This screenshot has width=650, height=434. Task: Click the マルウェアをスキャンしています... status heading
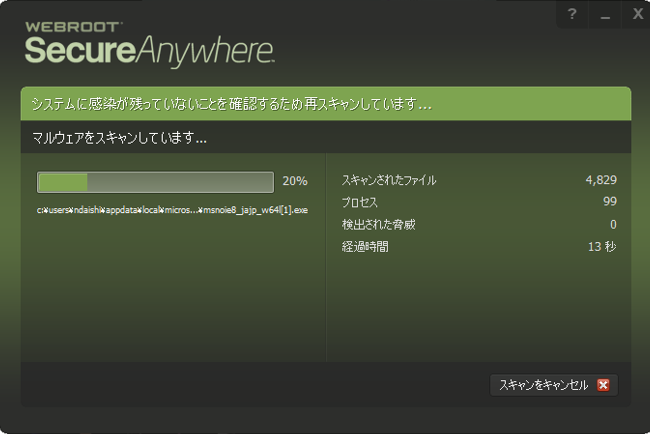click(x=119, y=138)
